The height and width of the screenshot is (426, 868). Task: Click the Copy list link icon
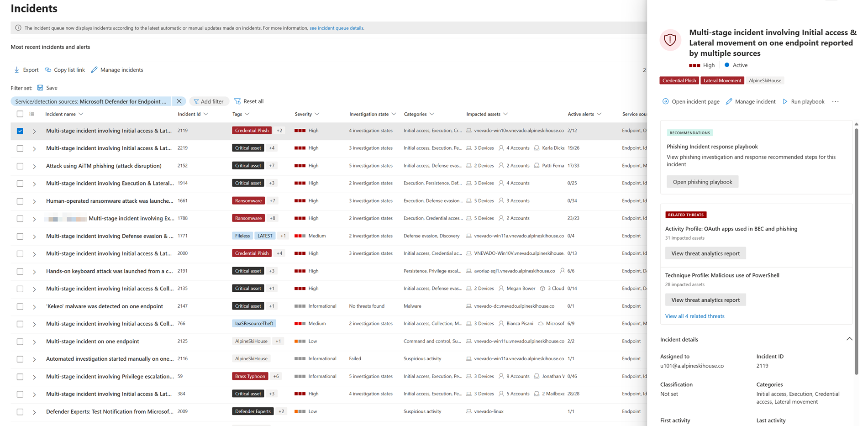tap(48, 70)
